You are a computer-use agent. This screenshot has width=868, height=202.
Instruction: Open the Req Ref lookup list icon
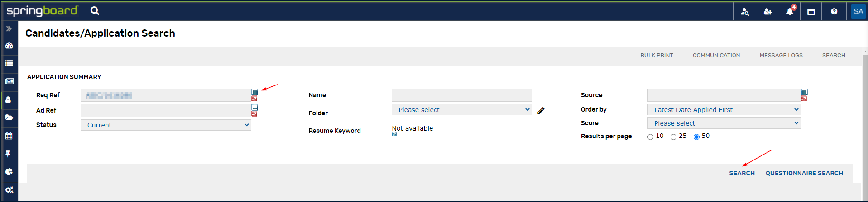[254, 92]
